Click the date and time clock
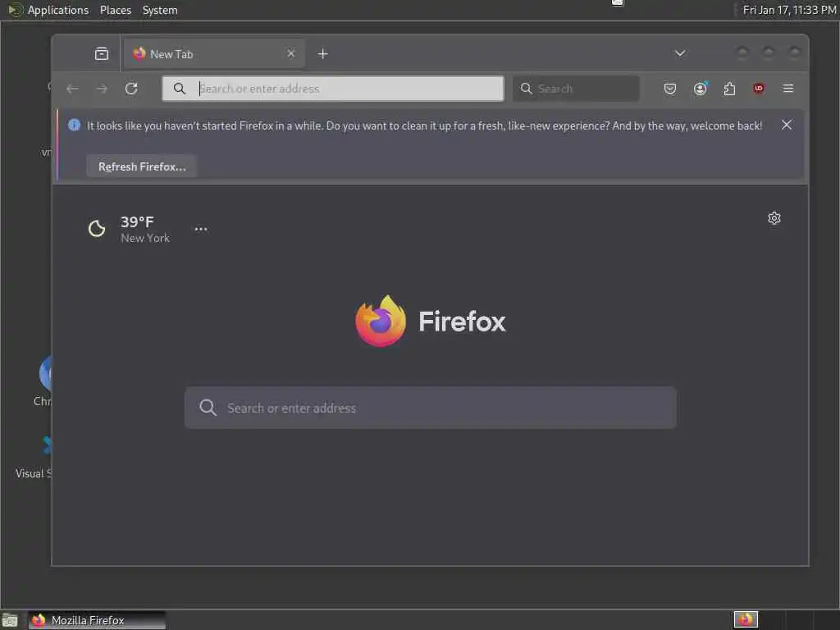 click(790, 10)
